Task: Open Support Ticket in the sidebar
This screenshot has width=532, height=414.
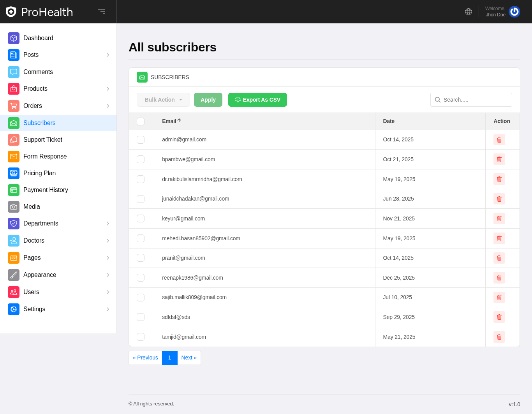Action: click(x=43, y=140)
